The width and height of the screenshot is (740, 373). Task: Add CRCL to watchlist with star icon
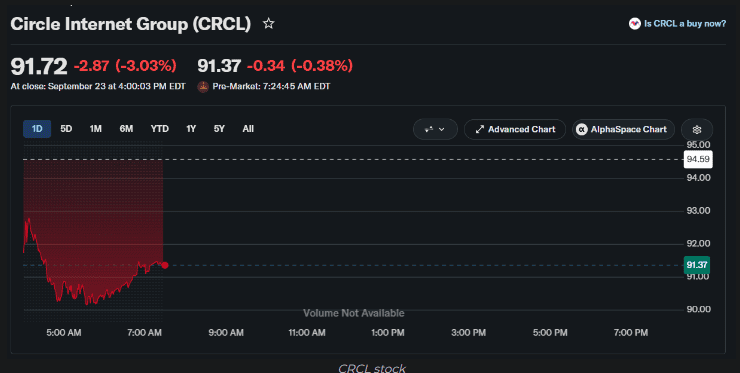(269, 23)
